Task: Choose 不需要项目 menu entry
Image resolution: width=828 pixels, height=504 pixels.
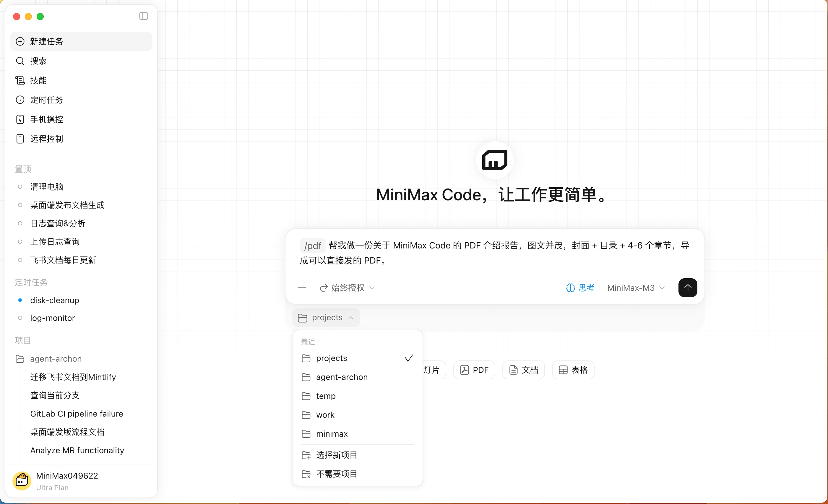Action: pos(357,474)
